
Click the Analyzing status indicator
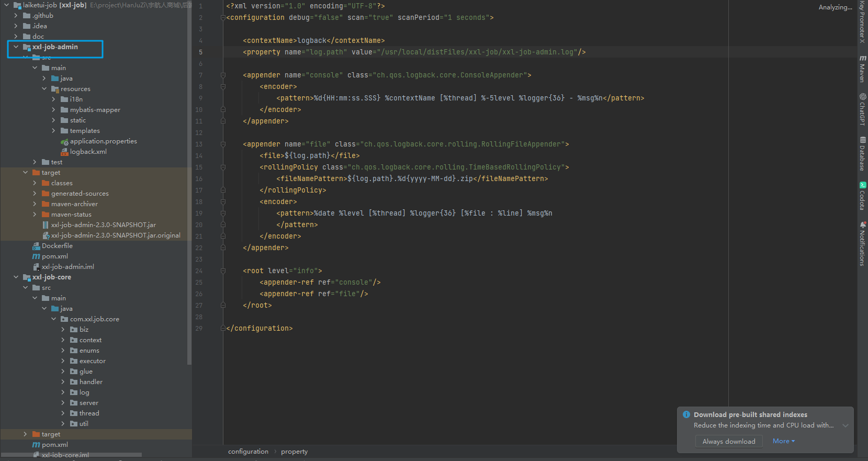pyautogui.click(x=835, y=7)
